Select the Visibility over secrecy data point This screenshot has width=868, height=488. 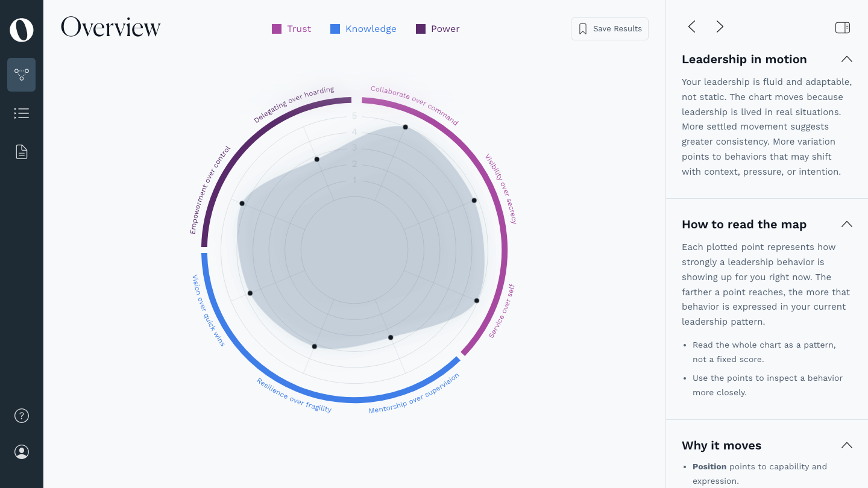(474, 201)
